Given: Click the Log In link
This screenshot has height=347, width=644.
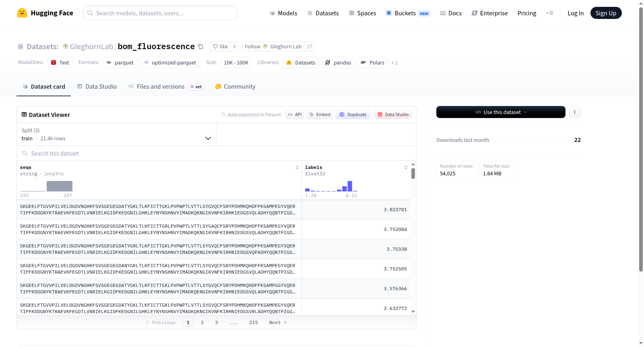Looking at the screenshot, I should point(576,13).
